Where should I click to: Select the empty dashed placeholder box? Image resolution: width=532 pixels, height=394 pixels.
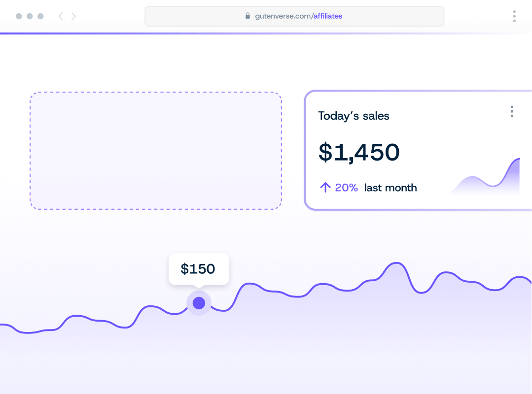(156, 151)
